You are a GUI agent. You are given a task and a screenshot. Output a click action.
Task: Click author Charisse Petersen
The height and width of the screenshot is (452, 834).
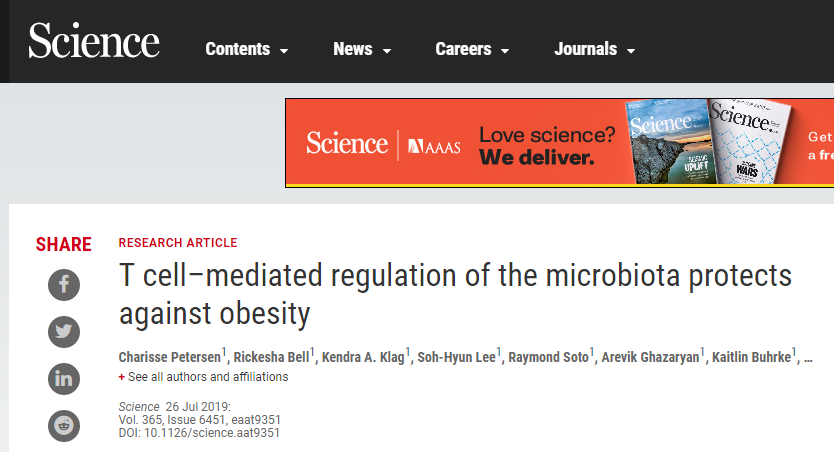click(x=170, y=357)
